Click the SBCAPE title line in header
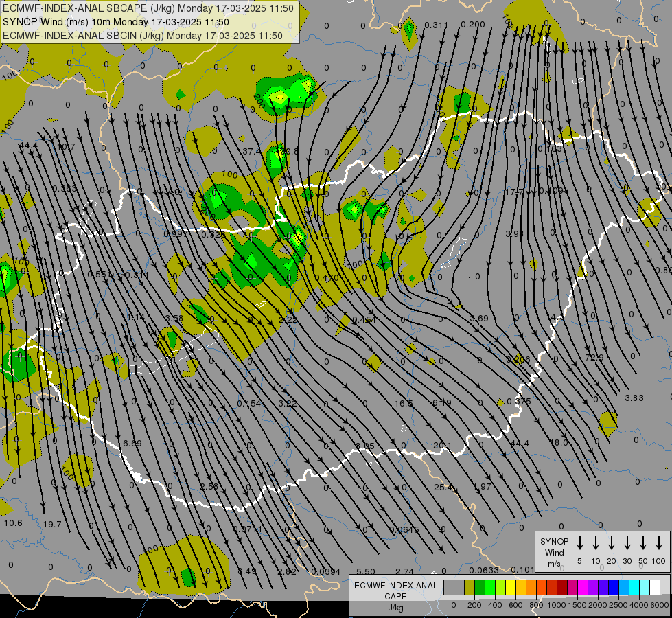Screen dimensions: 672x618 148,8
